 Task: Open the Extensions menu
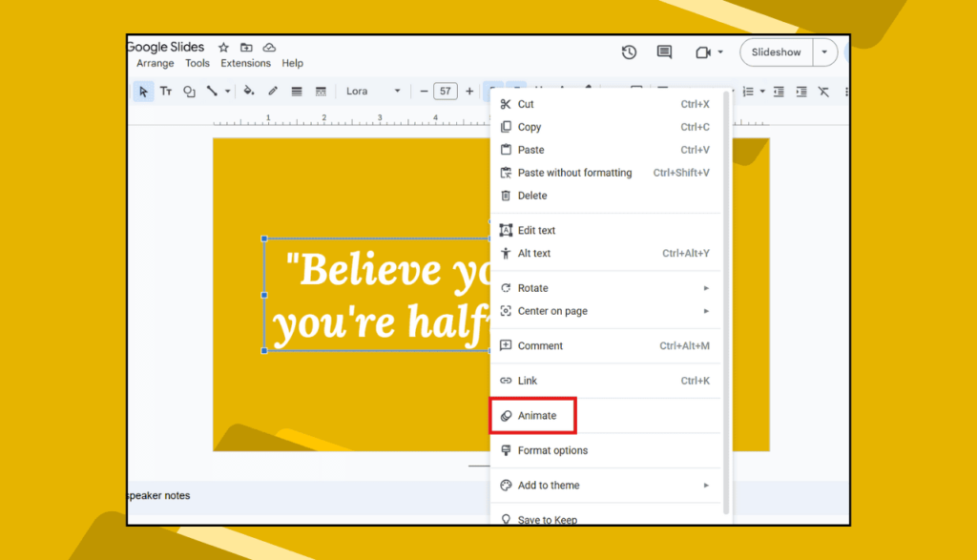pyautogui.click(x=245, y=64)
